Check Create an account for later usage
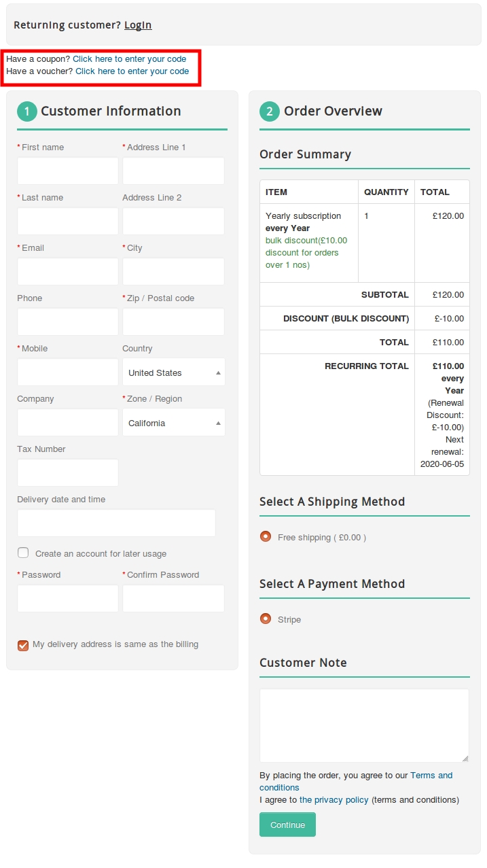Viewport: 487px width, 868px height. tap(23, 553)
